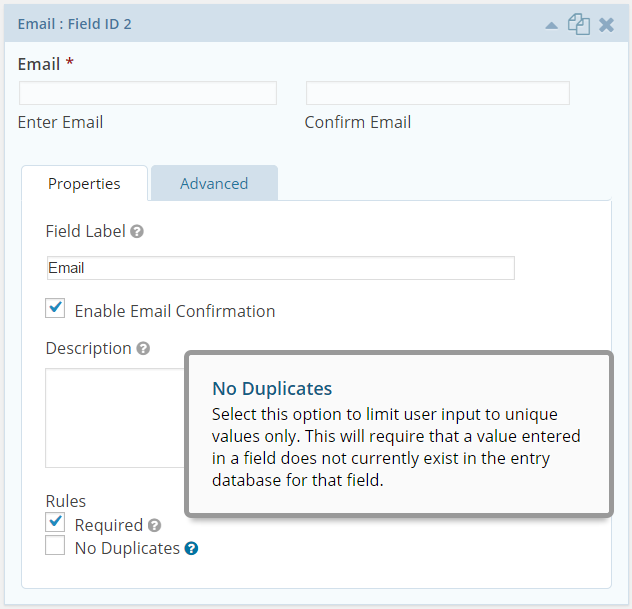632x609 pixels.
Task: Click the Required label text
Action: (x=109, y=526)
